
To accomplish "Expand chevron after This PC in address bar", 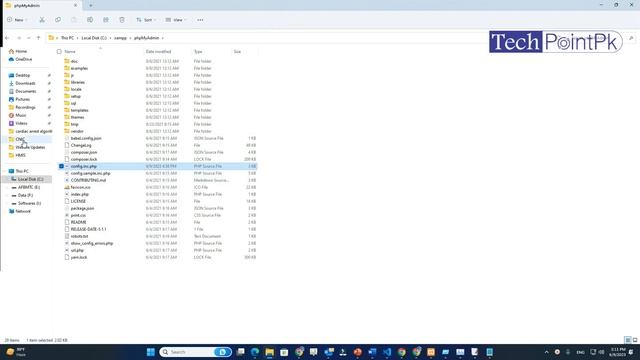I will point(78,38).
